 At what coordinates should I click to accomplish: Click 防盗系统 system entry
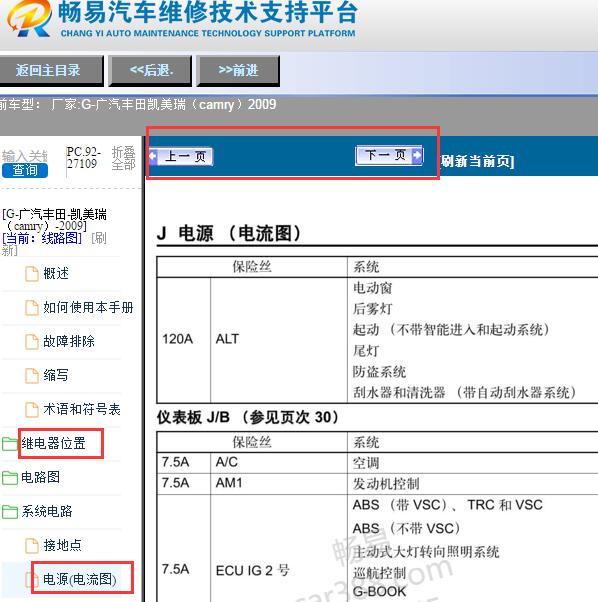[379, 372]
